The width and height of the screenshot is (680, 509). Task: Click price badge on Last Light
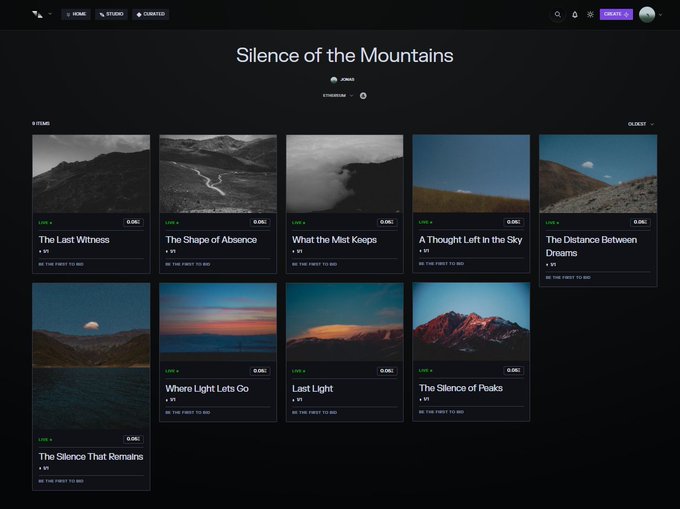(386, 371)
